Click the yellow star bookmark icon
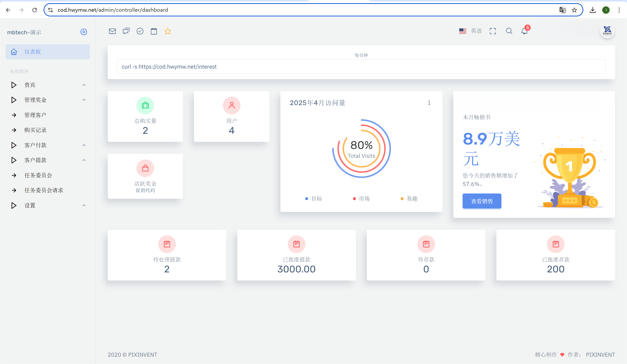 [x=168, y=31]
